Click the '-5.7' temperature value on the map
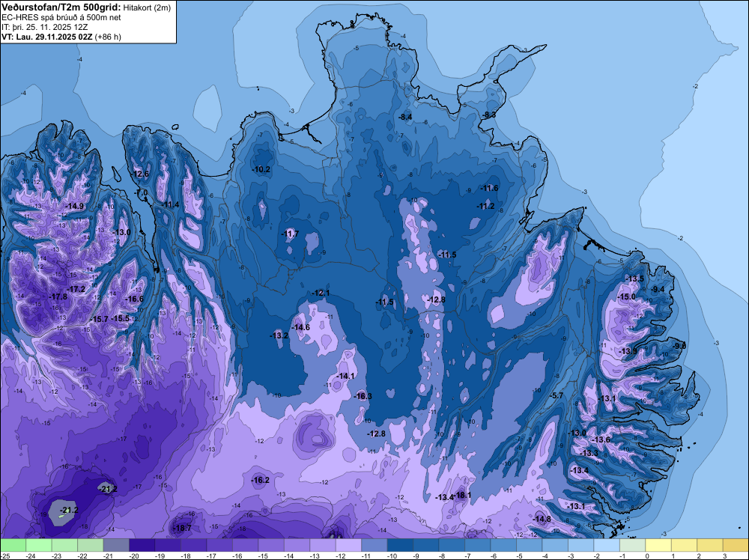The height and width of the screenshot is (560, 749). (x=557, y=396)
